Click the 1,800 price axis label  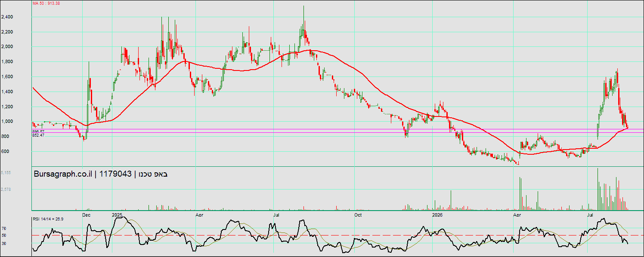click(8, 62)
